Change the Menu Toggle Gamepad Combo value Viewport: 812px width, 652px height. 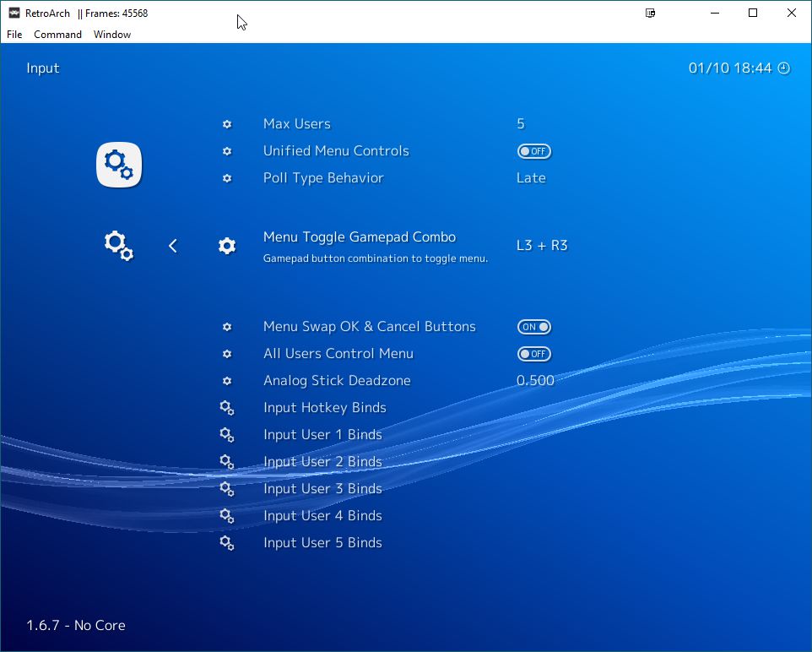point(542,245)
